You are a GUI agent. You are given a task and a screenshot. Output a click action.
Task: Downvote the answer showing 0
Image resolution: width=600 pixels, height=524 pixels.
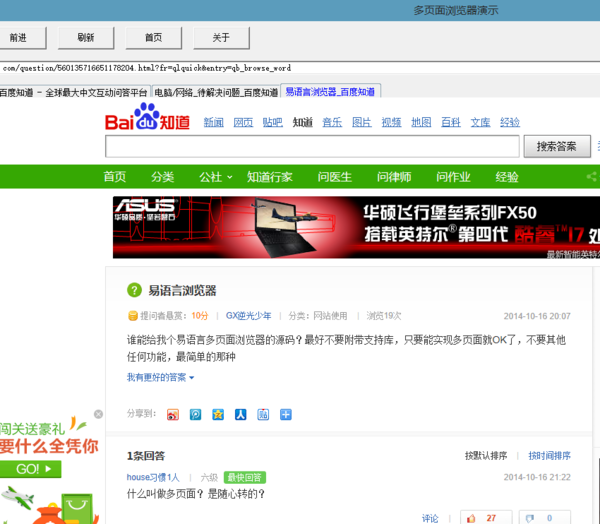click(545, 518)
